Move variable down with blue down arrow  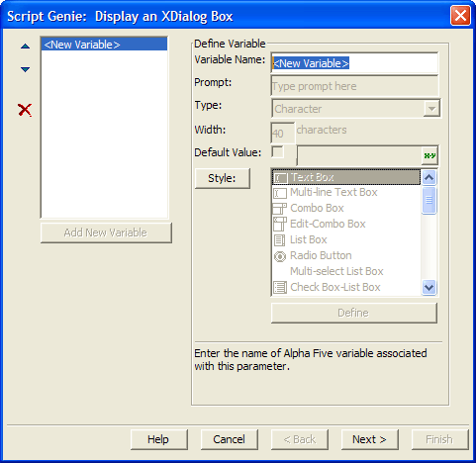tap(25, 69)
